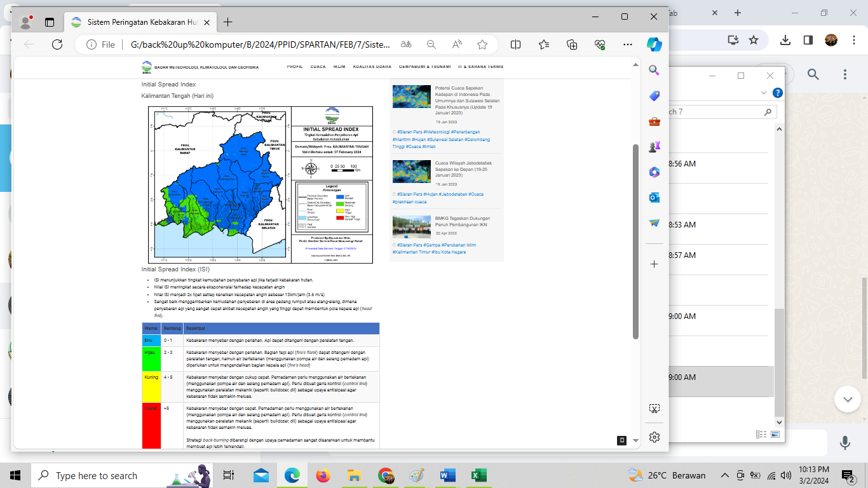Refresh the page in Edge

tap(57, 44)
